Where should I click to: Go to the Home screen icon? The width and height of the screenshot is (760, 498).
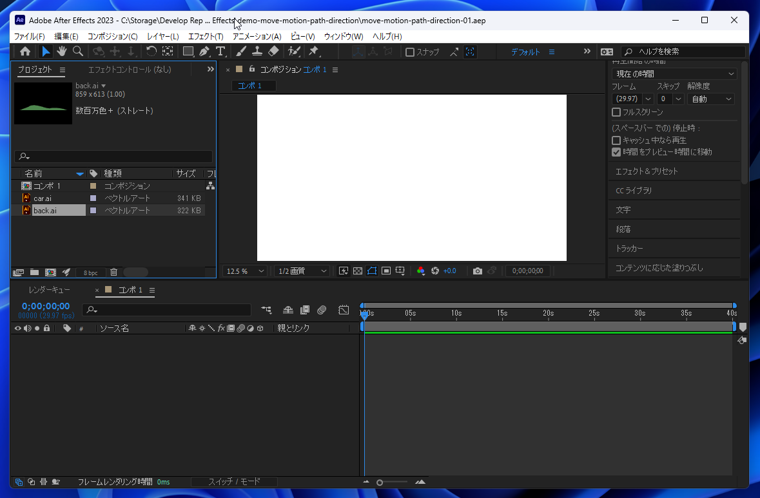click(25, 51)
